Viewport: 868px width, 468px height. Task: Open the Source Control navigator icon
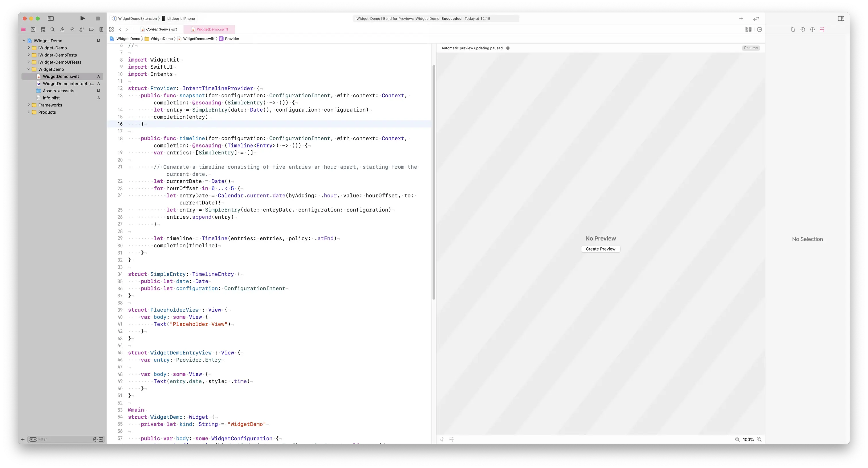pyautogui.click(x=33, y=29)
